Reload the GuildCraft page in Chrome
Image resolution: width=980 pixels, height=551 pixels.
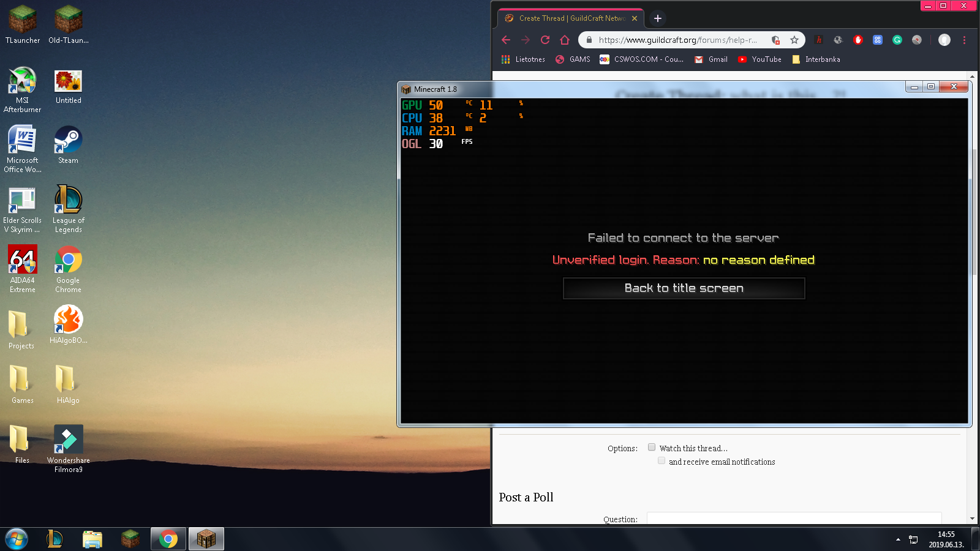point(545,40)
